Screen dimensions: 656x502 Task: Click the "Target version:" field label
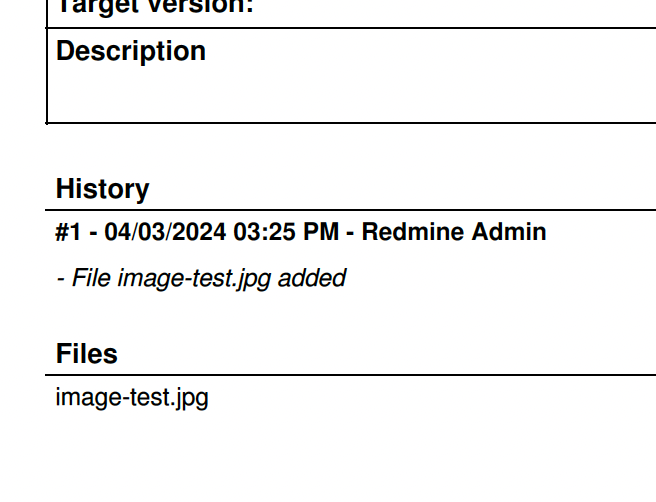(155, 7)
